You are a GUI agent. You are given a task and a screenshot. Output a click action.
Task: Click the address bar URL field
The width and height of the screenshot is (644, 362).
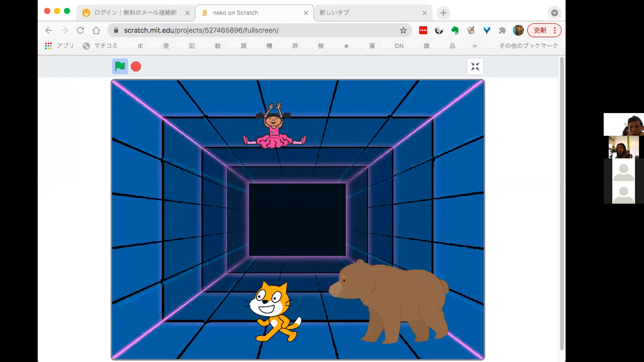pyautogui.click(x=259, y=30)
